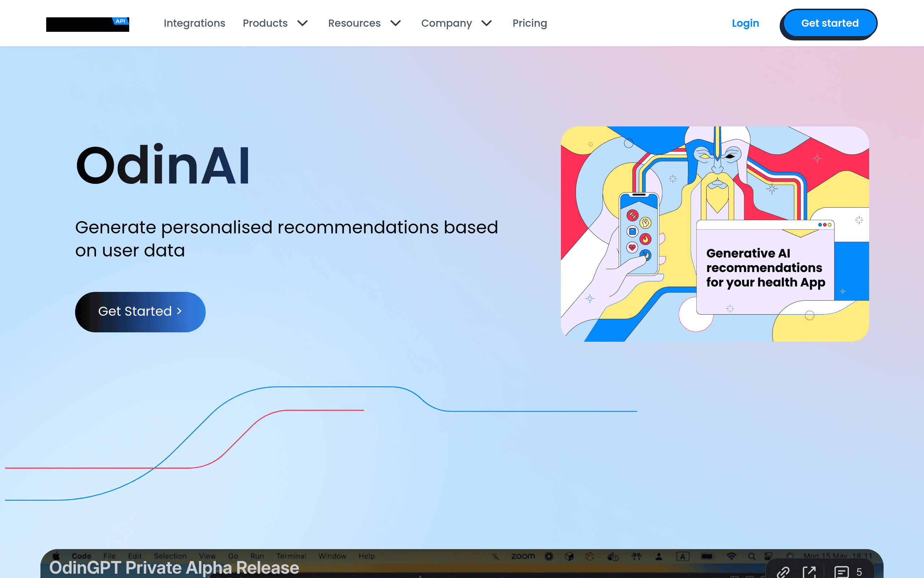The image size is (924, 578).
Task: Open the OdinGPT Private Alpha Release video title
Action: coord(174,568)
